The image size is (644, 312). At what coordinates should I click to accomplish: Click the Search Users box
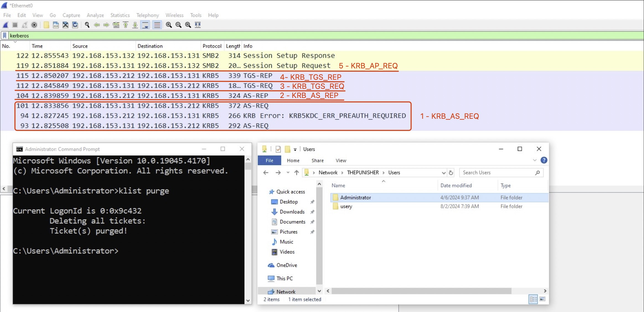pyautogui.click(x=501, y=173)
